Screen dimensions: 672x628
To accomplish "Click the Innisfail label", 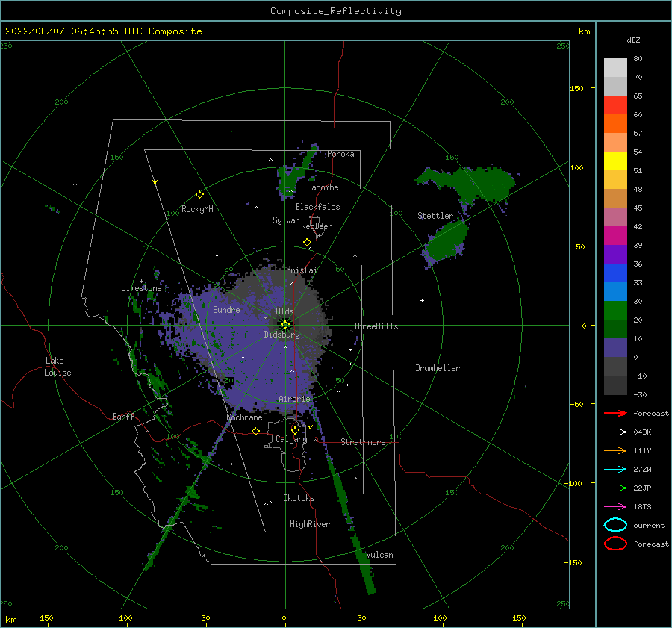I will coord(302,270).
